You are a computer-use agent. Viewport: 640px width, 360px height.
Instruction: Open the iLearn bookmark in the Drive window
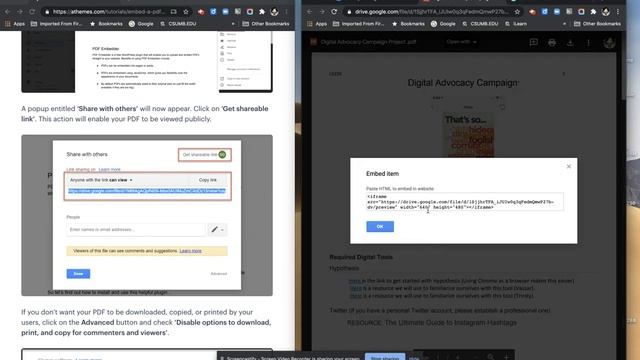coord(516,24)
